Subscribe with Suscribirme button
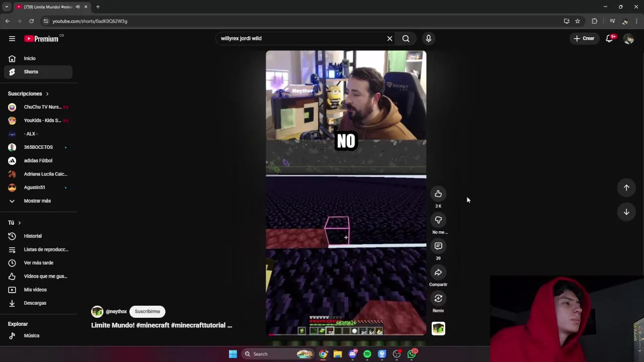Image resolution: width=644 pixels, height=362 pixels. pyautogui.click(x=147, y=312)
